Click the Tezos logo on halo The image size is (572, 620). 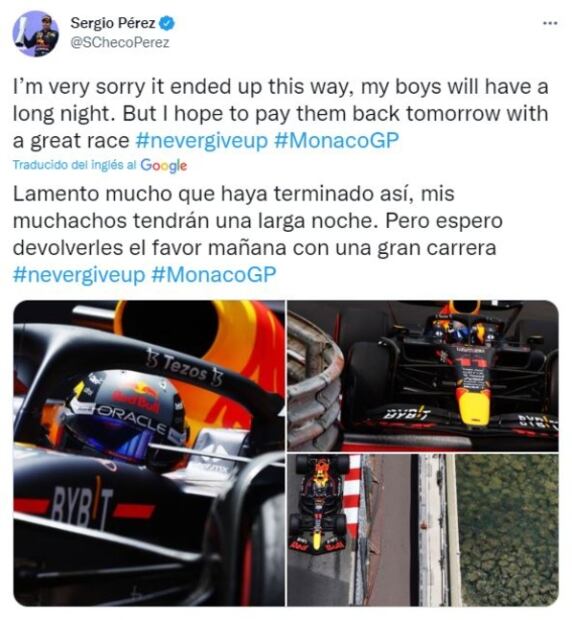coord(184,367)
